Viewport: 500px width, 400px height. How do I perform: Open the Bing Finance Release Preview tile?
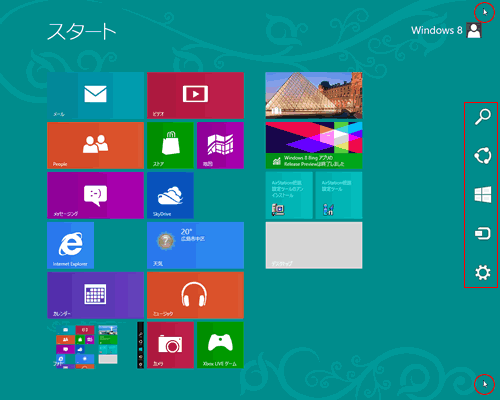click(x=314, y=145)
